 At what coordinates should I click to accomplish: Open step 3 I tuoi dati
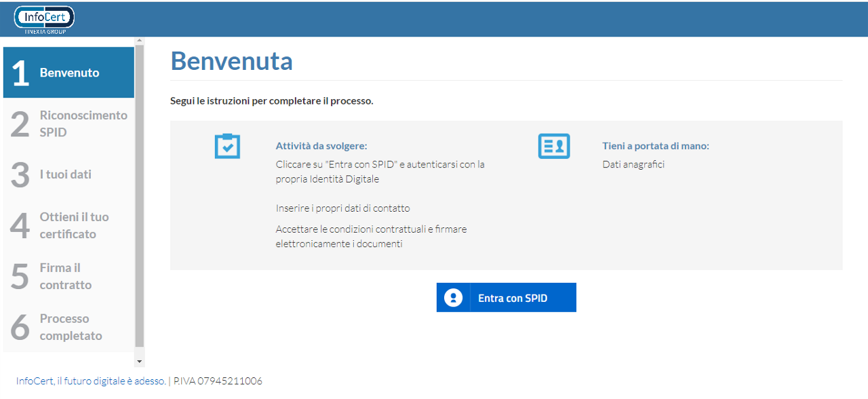pos(68,174)
